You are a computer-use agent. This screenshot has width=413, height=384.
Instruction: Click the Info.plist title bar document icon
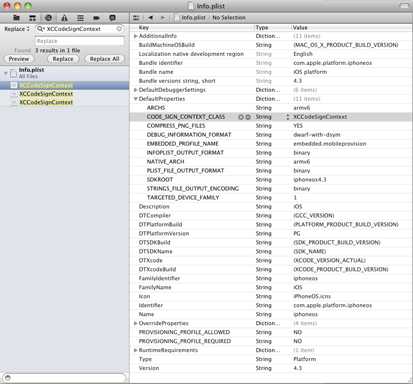190,6
